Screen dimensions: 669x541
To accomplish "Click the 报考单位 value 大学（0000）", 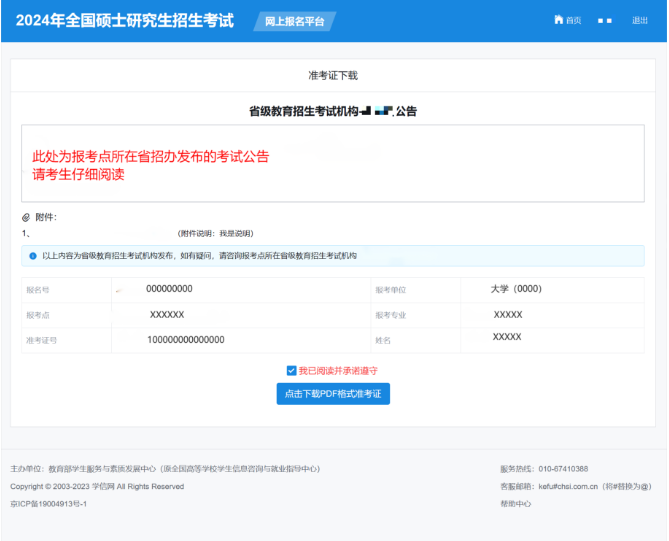I will pyautogui.click(x=515, y=289).
